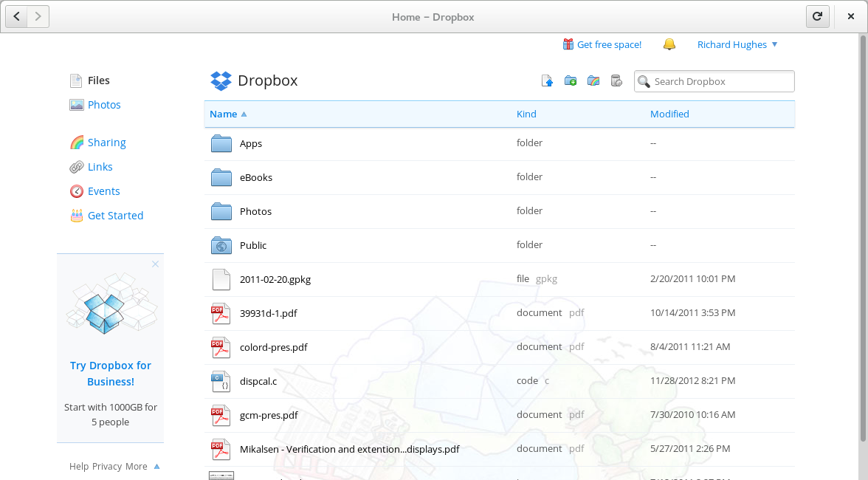The width and height of the screenshot is (868, 480).
Task: Click the gift icon for free space
Action: 568,44
